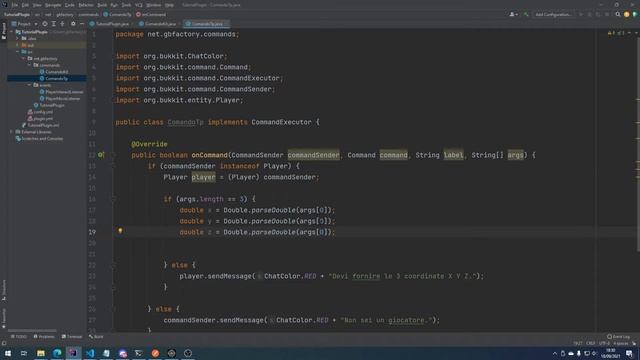The height and width of the screenshot is (360, 640).
Task: Collapse the net.gbfactory package node
Action: coord(24,58)
